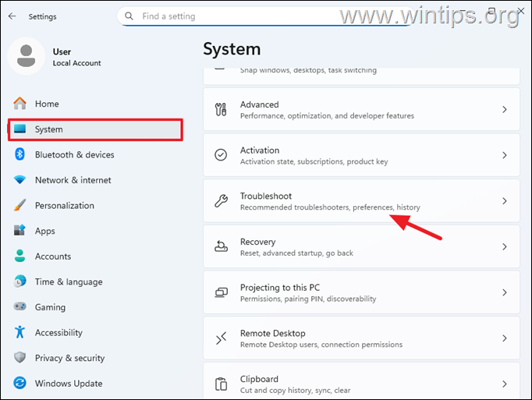Open Recovery using its right chevron
532x400 pixels.
click(x=505, y=246)
